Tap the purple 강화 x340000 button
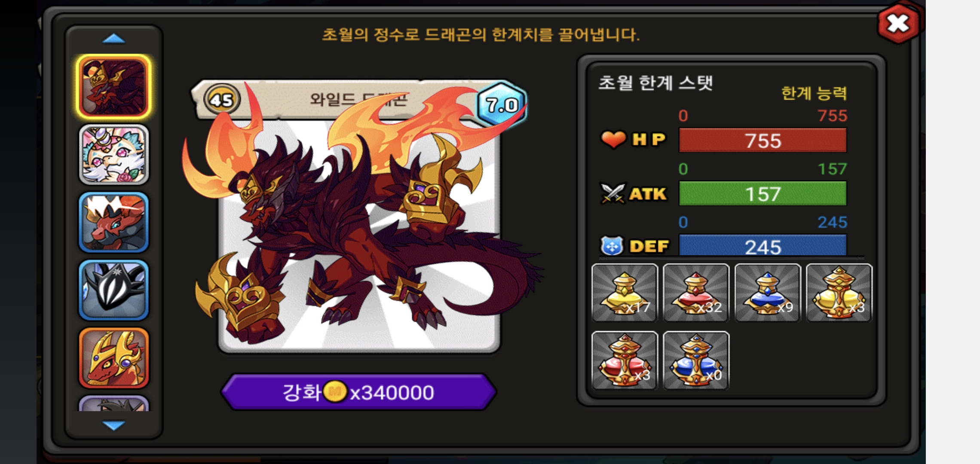Viewport: 980px width, 464px height. pos(359,392)
